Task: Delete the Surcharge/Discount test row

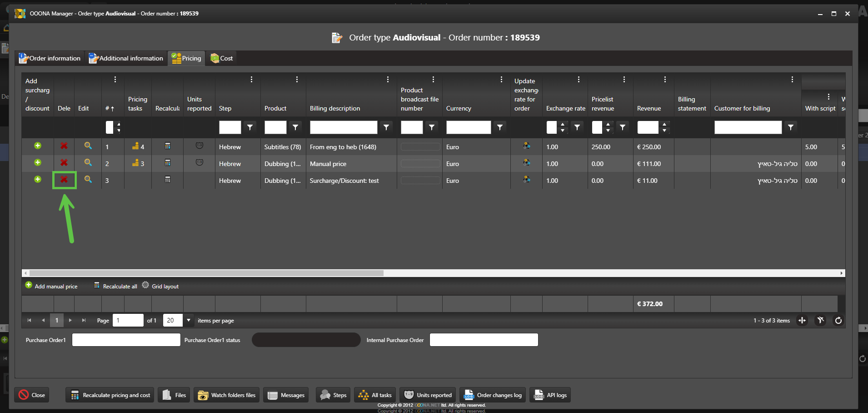Action: tap(64, 180)
